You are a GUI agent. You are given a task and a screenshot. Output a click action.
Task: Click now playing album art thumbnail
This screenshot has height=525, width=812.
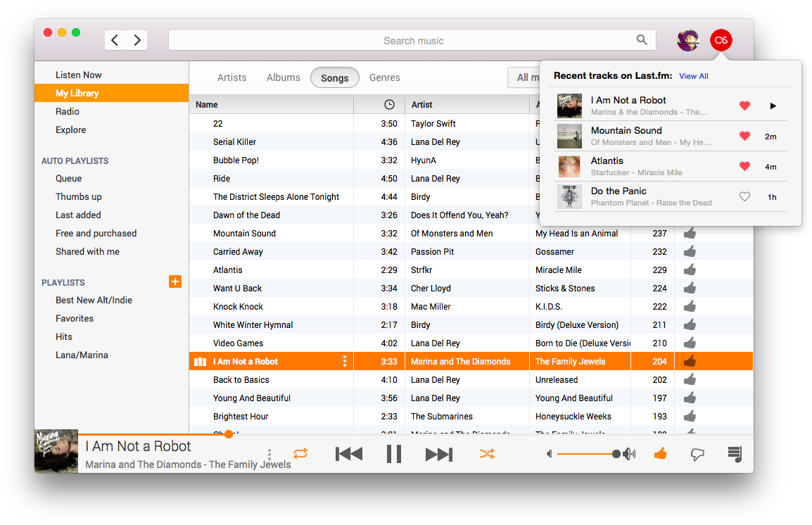[x=56, y=451]
